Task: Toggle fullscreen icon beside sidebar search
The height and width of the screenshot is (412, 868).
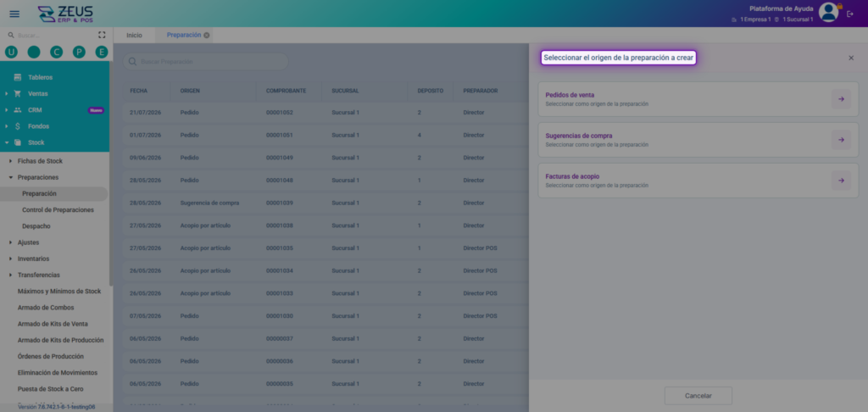Action: tap(102, 35)
